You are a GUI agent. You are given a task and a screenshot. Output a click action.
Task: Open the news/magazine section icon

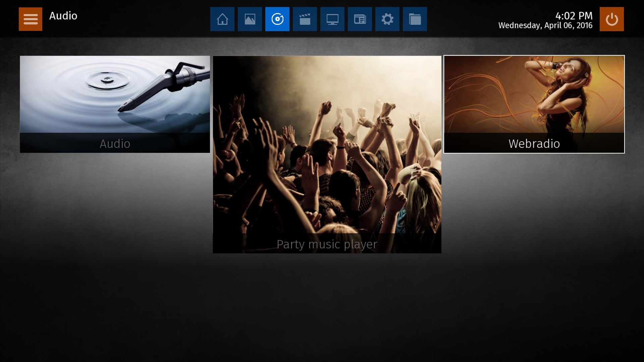(360, 19)
